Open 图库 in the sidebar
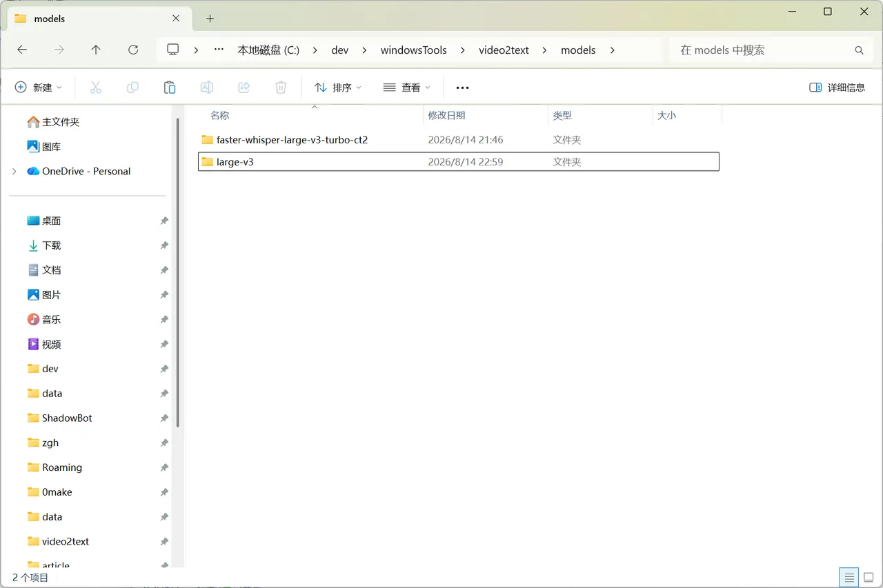The image size is (883, 588). click(44, 147)
